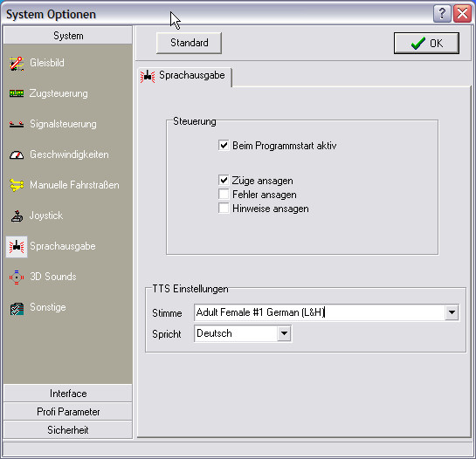Select the Sprachausgabe sidebar icon
This screenshot has width=476, height=459.
17,247
